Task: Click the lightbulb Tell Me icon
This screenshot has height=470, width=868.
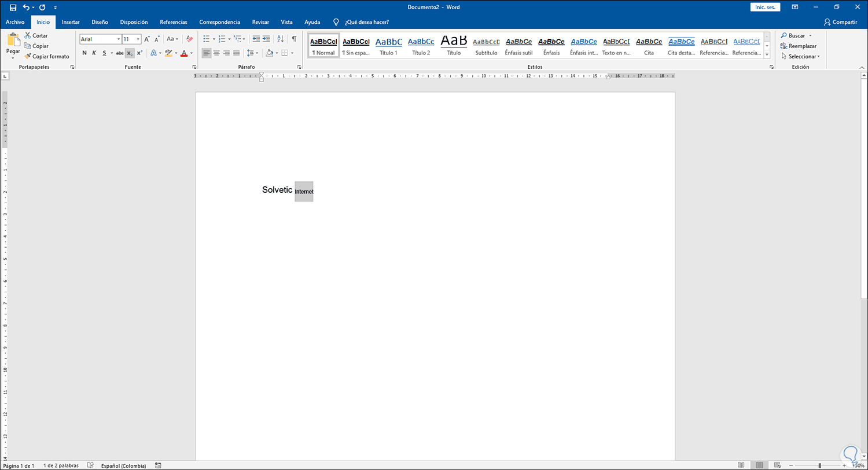Action: tap(335, 22)
